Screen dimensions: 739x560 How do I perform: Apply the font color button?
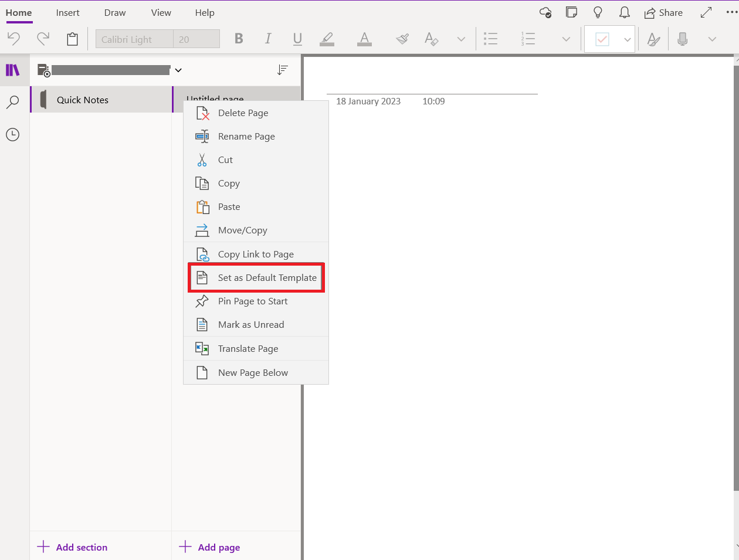tap(365, 39)
